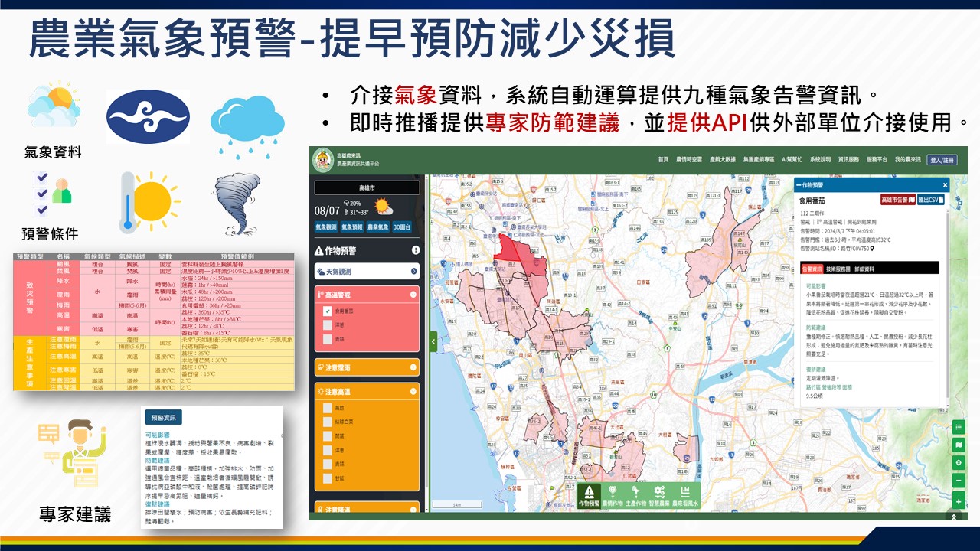Locate my position with the crosshair button

959,463
